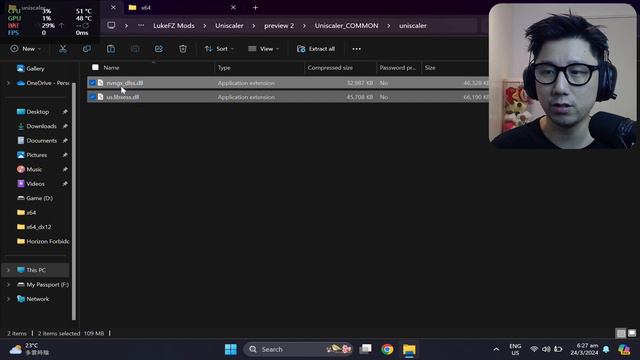Sort by Name column header
Image resolution: width=640 pixels, height=360 pixels.
[111, 67]
